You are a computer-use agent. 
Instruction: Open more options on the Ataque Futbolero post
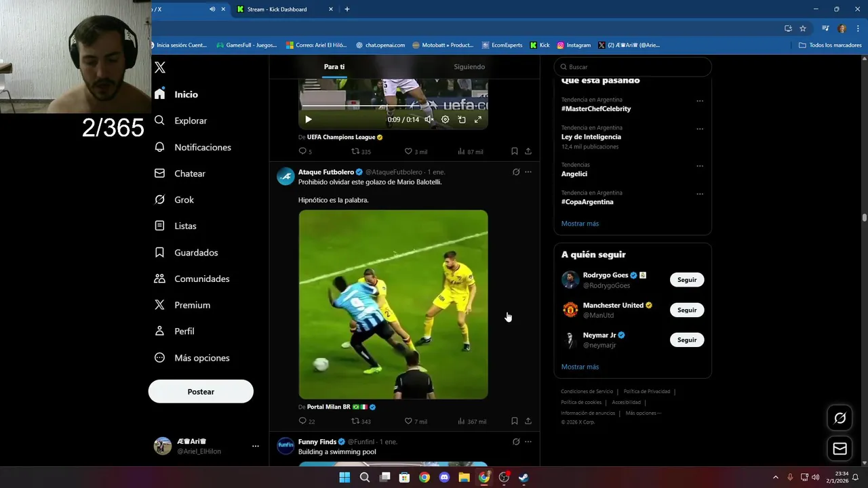tap(528, 172)
